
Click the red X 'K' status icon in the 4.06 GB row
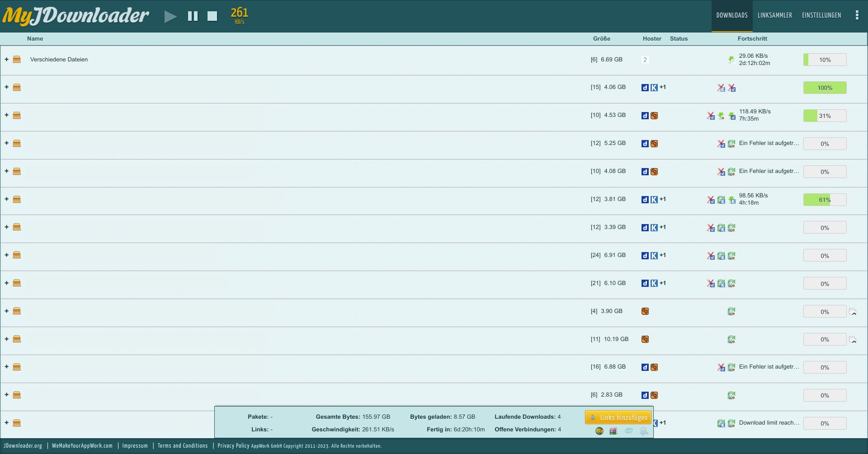(x=721, y=88)
